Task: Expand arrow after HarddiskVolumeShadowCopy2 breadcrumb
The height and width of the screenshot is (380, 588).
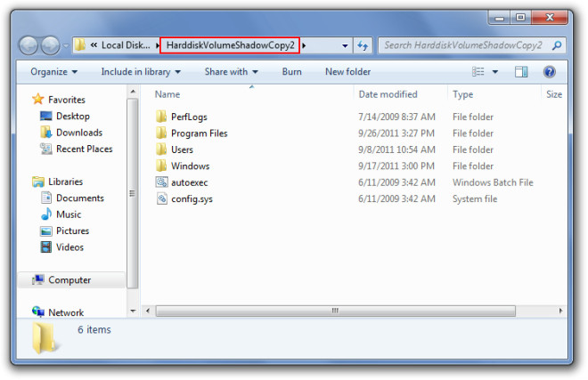Action: [304, 45]
